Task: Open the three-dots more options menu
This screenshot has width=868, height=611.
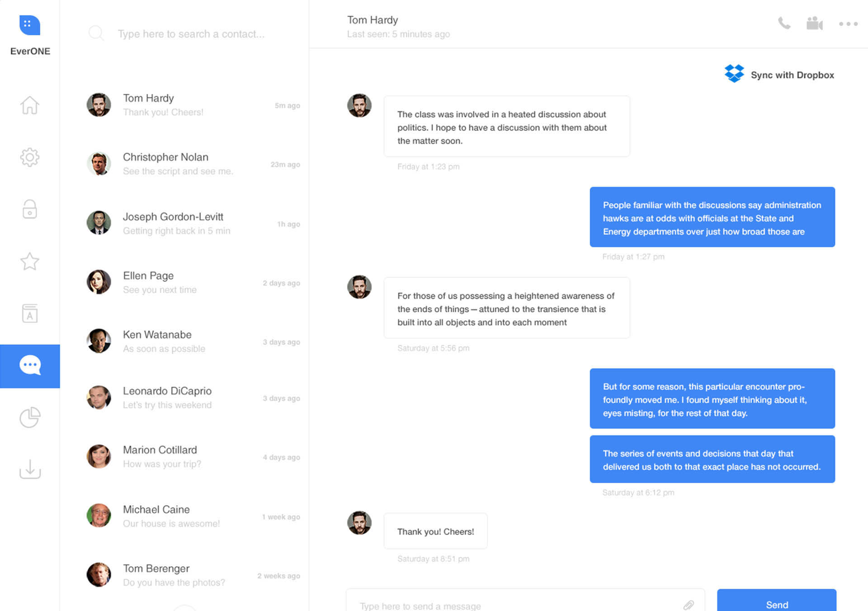Action: coord(848,24)
